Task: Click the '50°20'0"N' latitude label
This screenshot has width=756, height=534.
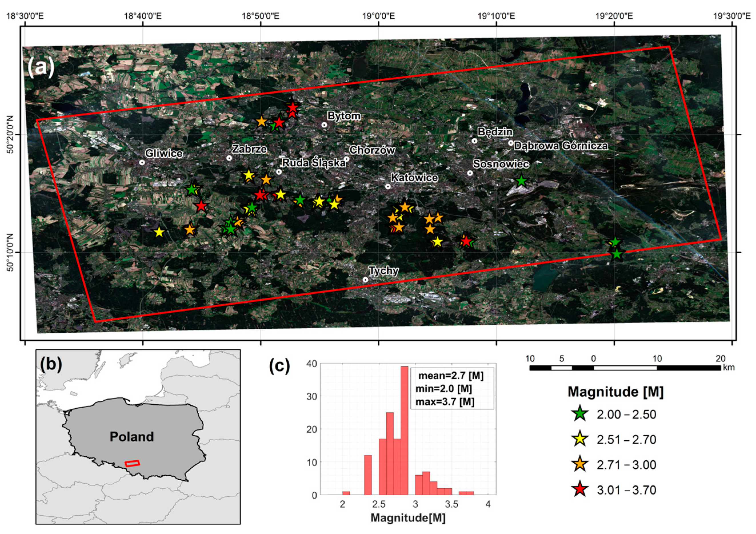Action: pyautogui.click(x=10, y=134)
